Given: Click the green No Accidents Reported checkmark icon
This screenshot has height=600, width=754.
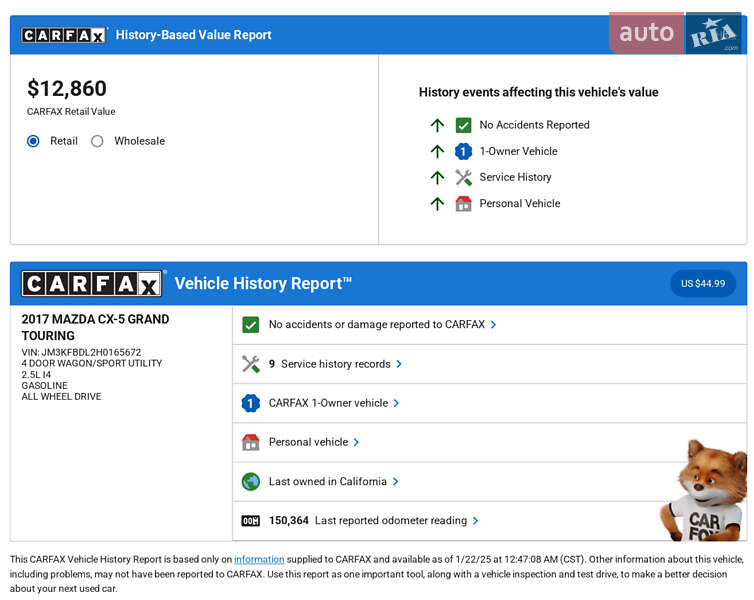Looking at the screenshot, I should coord(463,125).
